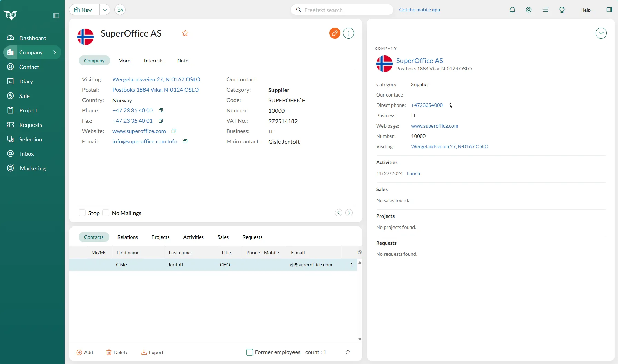Click the phone call icon next to Direct phone
Image resolution: width=618 pixels, height=364 pixels.
tap(451, 105)
